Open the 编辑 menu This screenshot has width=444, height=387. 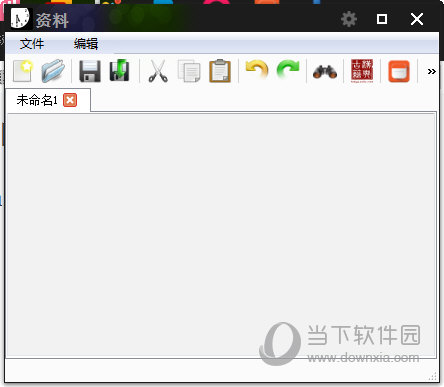(86, 44)
